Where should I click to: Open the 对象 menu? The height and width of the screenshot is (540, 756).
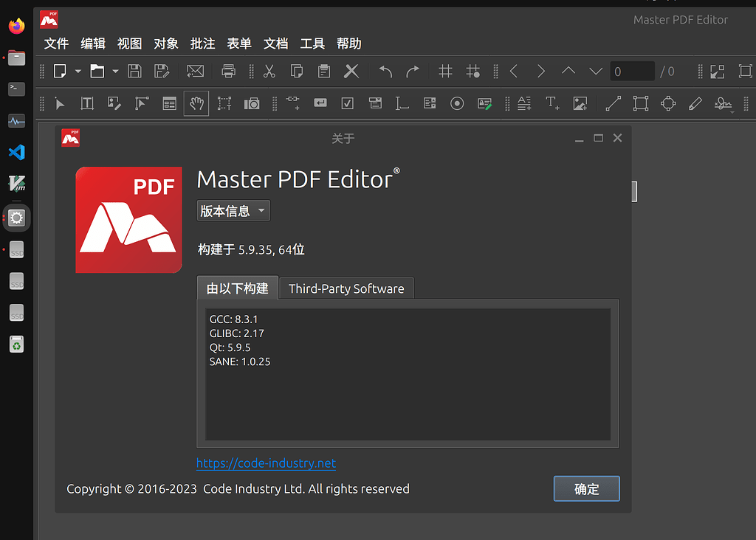[x=166, y=44]
